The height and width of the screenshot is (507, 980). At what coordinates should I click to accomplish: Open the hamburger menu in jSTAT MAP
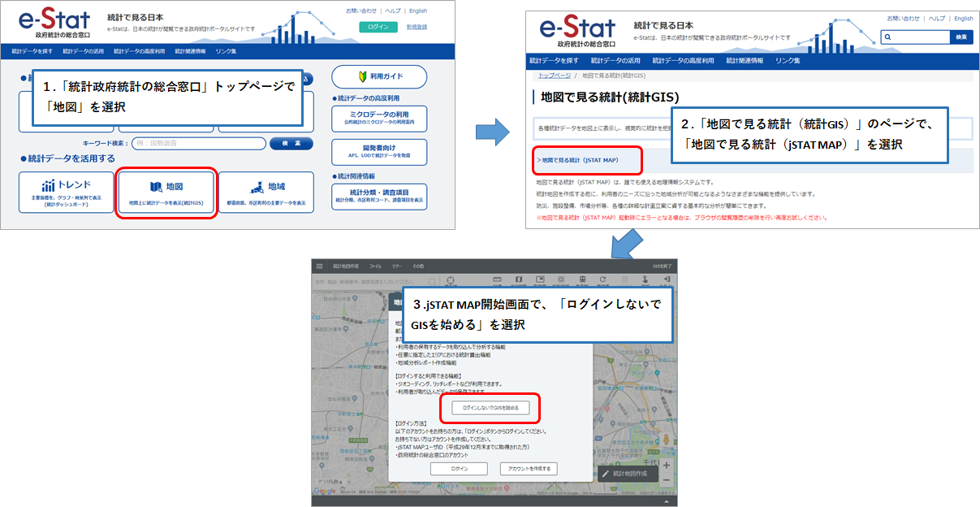[318, 265]
